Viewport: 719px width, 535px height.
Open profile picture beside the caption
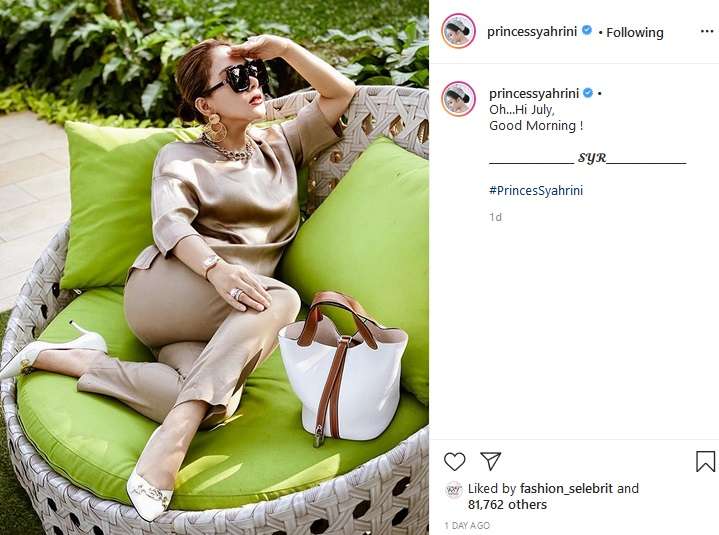[x=458, y=99]
